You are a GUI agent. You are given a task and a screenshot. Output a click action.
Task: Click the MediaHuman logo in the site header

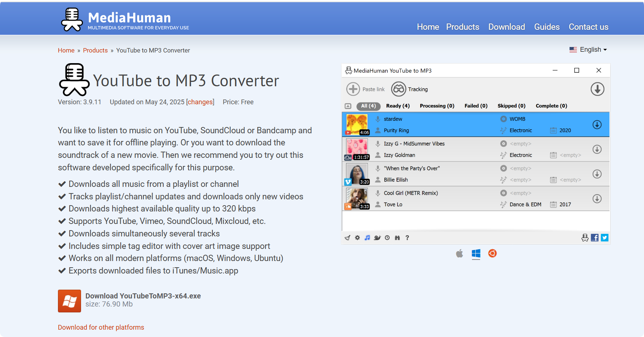pos(125,20)
